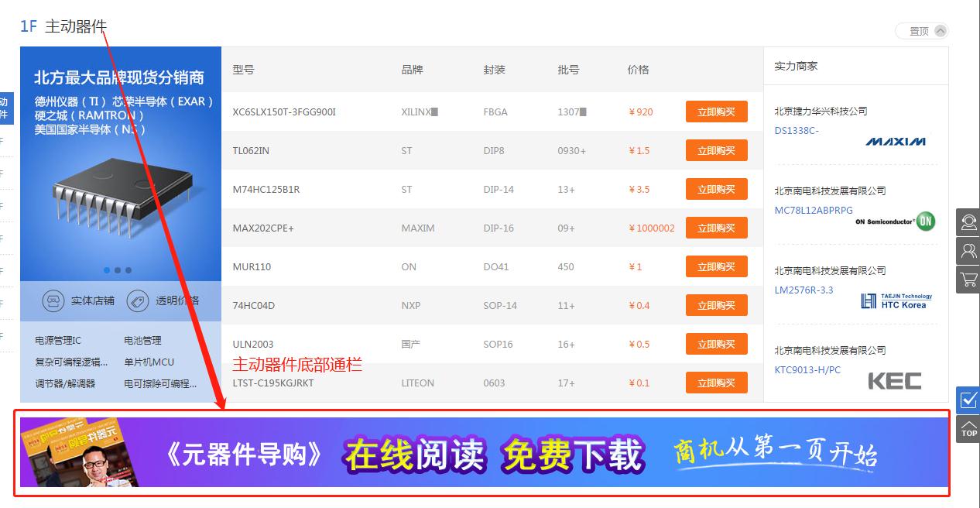This screenshot has height=508, width=980.
Task: Click the 型号 column header
Action: (x=243, y=70)
